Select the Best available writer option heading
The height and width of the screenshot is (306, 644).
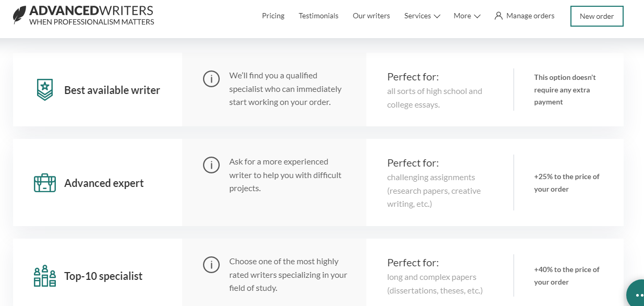pyautogui.click(x=112, y=90)
